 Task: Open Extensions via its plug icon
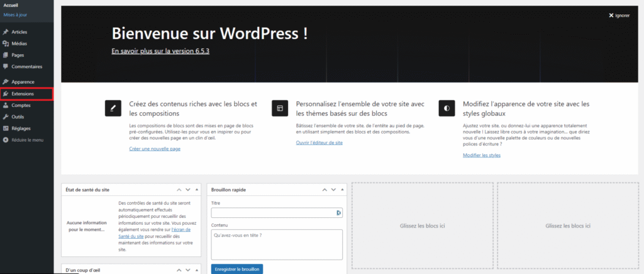6,94
